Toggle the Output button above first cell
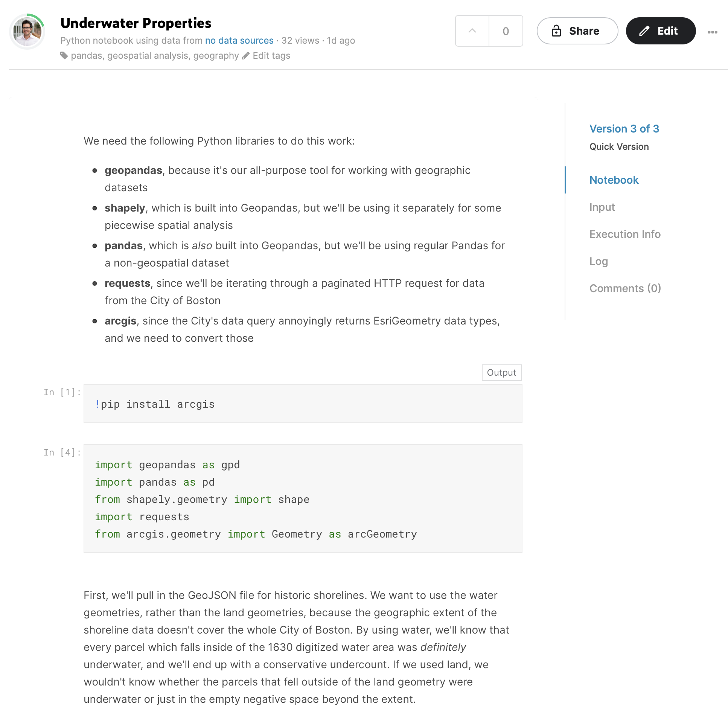Viewport: 728px width, 716px height. [501, 372]
